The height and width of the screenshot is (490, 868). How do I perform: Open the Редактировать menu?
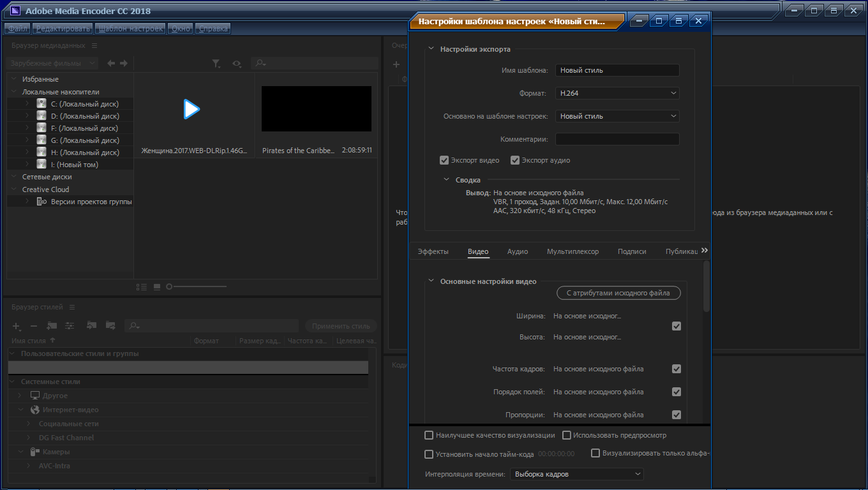[63, 29]
